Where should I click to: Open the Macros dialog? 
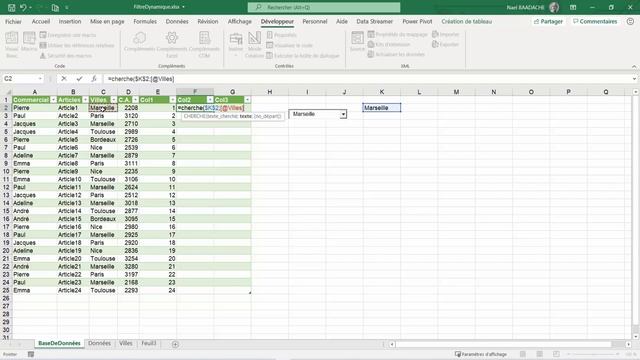click(29, 42)
